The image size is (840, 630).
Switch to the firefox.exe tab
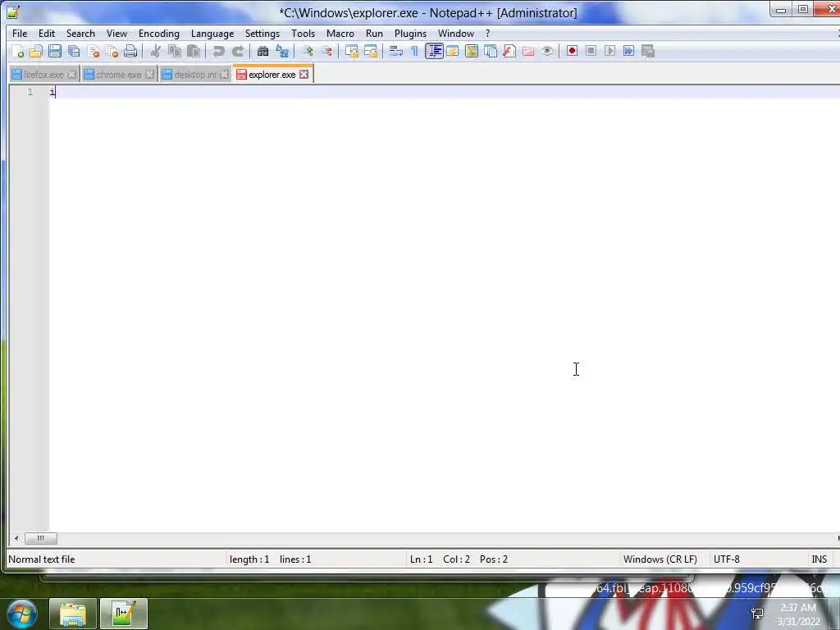44,75
